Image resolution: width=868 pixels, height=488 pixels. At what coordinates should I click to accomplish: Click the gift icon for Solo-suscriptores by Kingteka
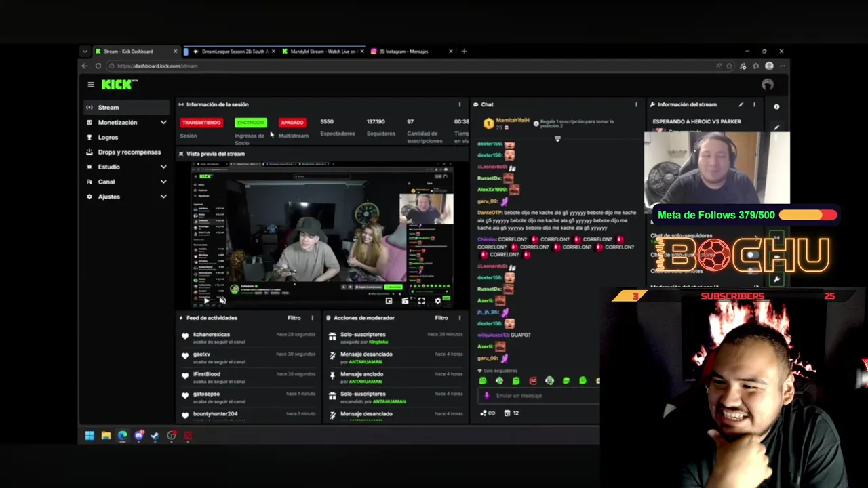[332, 336]
